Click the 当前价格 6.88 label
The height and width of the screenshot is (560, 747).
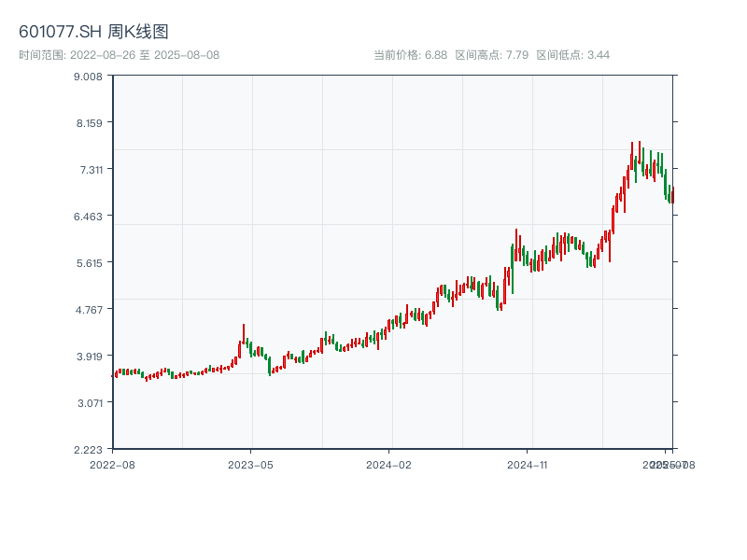410,55
